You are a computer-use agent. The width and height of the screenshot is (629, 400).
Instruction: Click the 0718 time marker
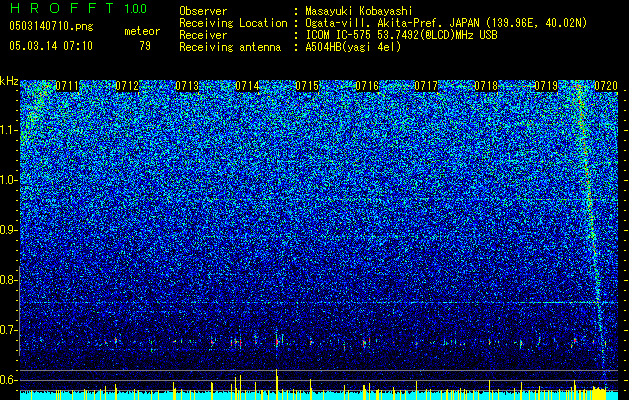tap(486, 86)
